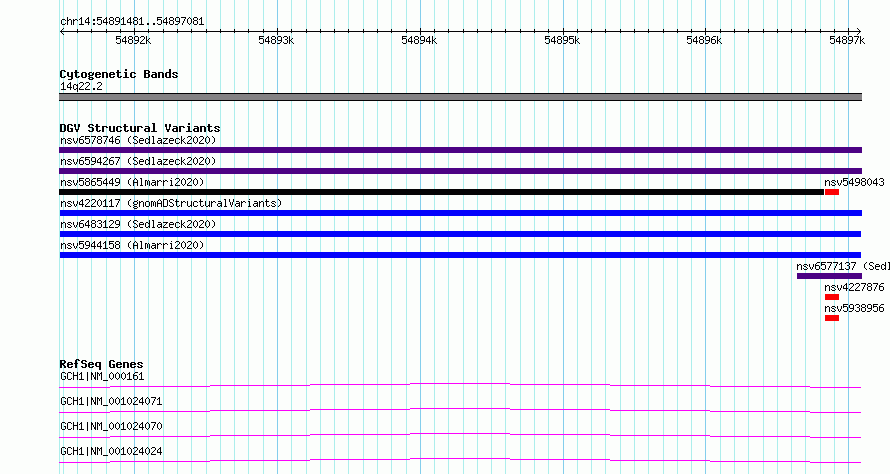Image resolution: width=890 pixels, height=474 pixels.
Task: Select the red nsv4227876 variant block
Action: (x=832, y=297)
